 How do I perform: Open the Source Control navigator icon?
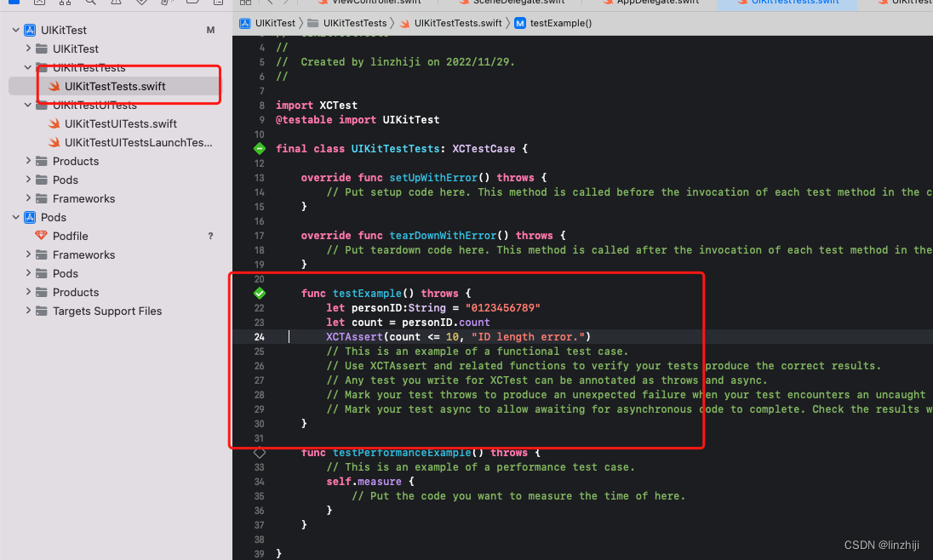tap(37, 3)
